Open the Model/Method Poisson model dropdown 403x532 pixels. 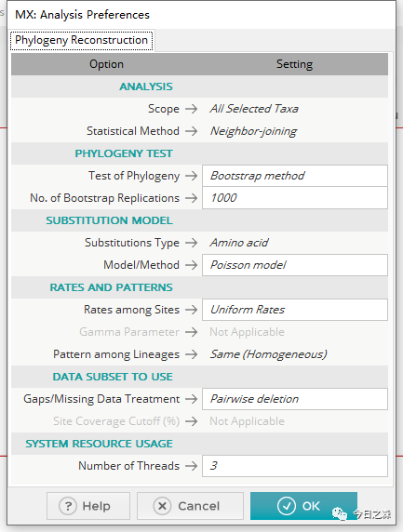click(295, 265)
